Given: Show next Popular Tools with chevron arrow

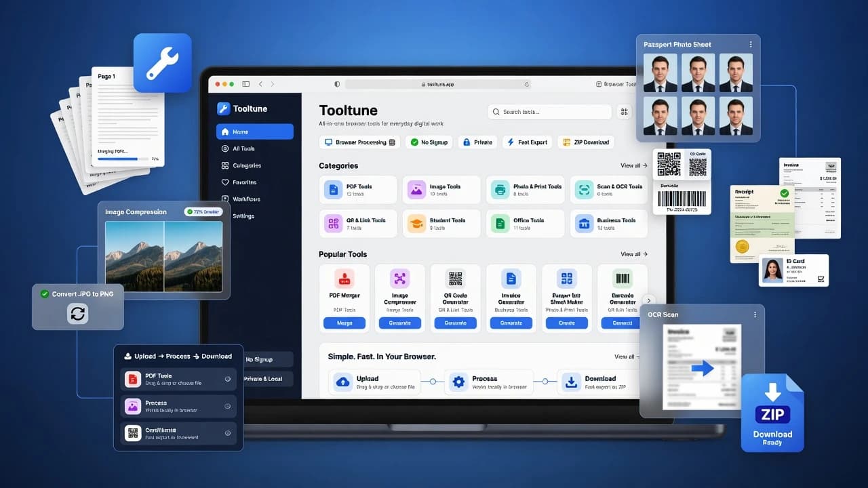Looking at the screenshot, I should pyautogui.click(x=649, y=300).
